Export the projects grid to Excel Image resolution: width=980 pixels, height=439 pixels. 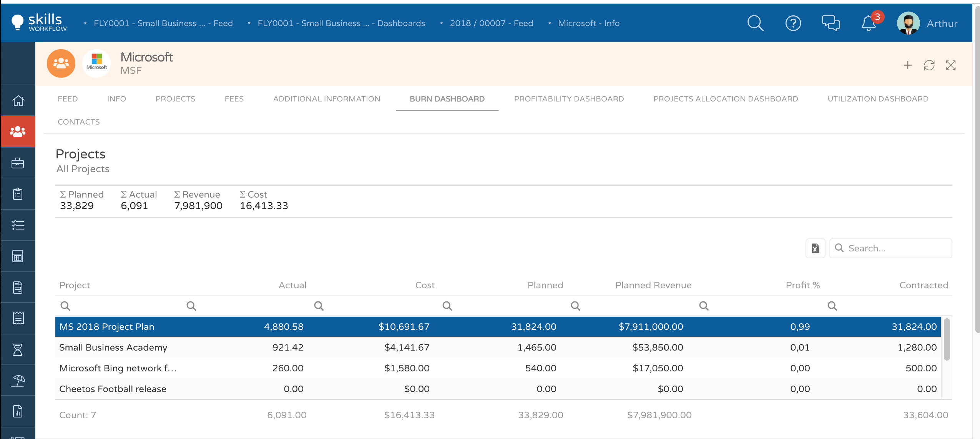tap(815, 248)
